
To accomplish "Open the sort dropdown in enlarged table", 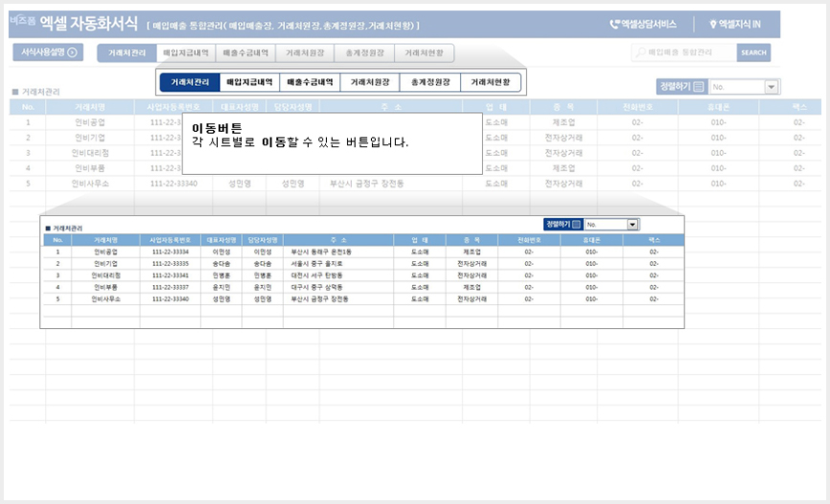I will pyautogui.click(x=632, y=225).
